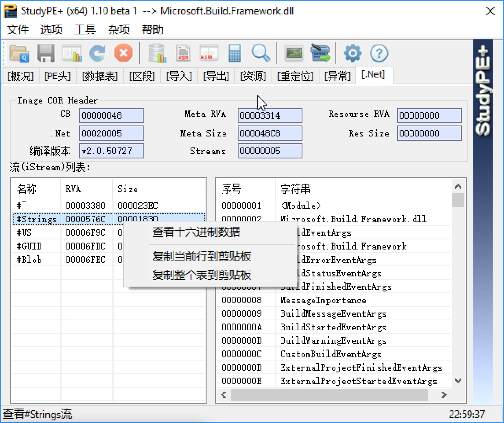Select the BuildStartedEventArgs row
The image size is (504, 423).
coord(334,327)
